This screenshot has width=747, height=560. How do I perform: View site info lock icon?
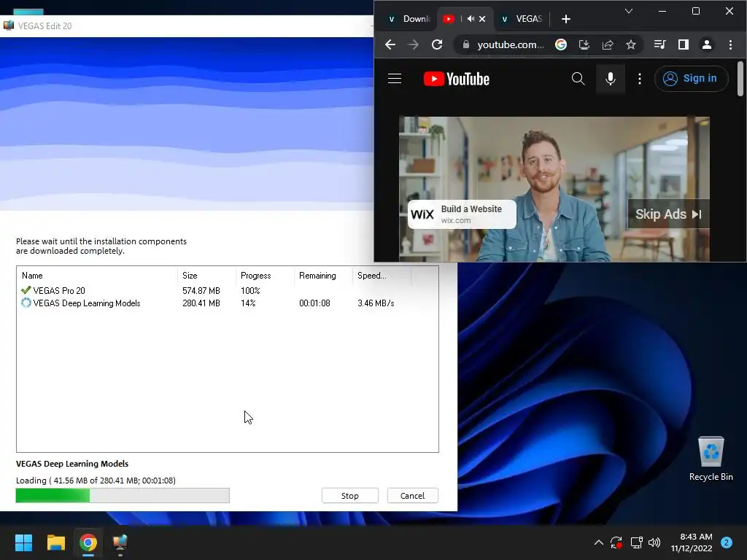(x=466, y=44)
